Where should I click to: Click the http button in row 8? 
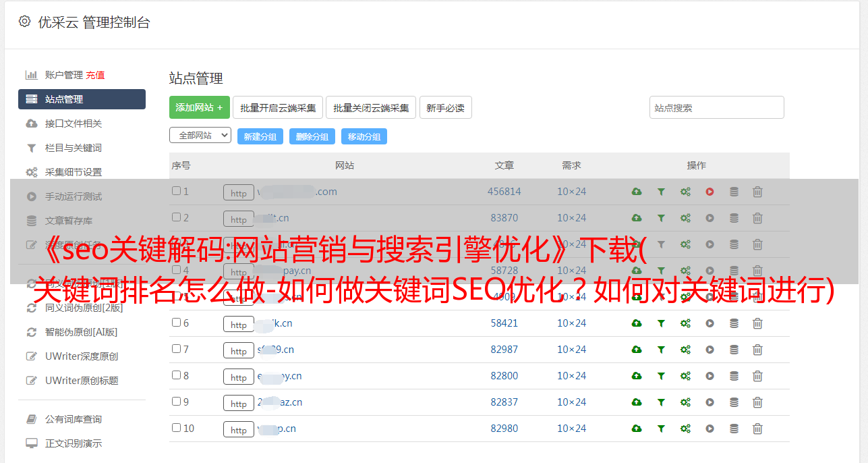(x=239, y=377)
